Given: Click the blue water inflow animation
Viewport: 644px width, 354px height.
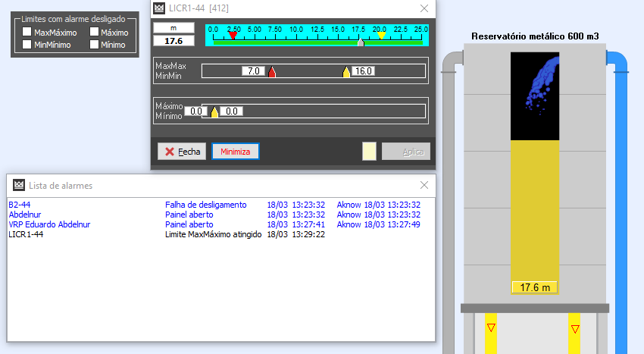Looking at the screenshot, I should pyautogui.click(x=542, y=86).
